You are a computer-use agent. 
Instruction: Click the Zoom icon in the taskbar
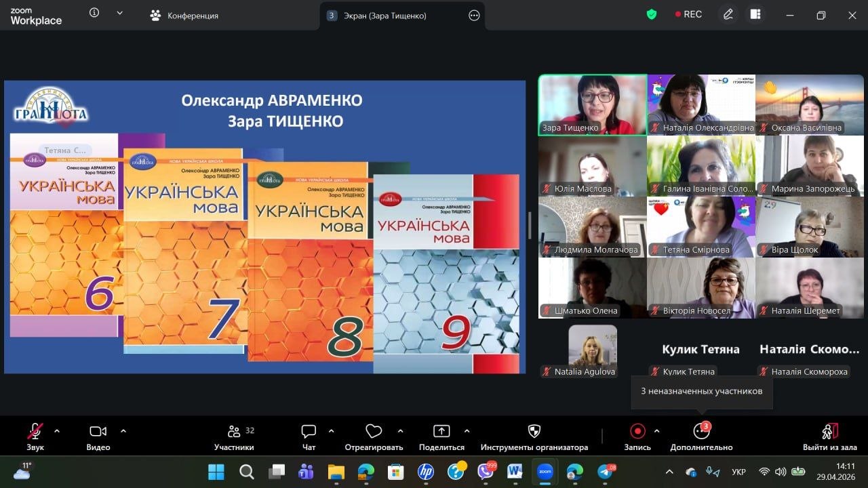click(x=545, y=472)
